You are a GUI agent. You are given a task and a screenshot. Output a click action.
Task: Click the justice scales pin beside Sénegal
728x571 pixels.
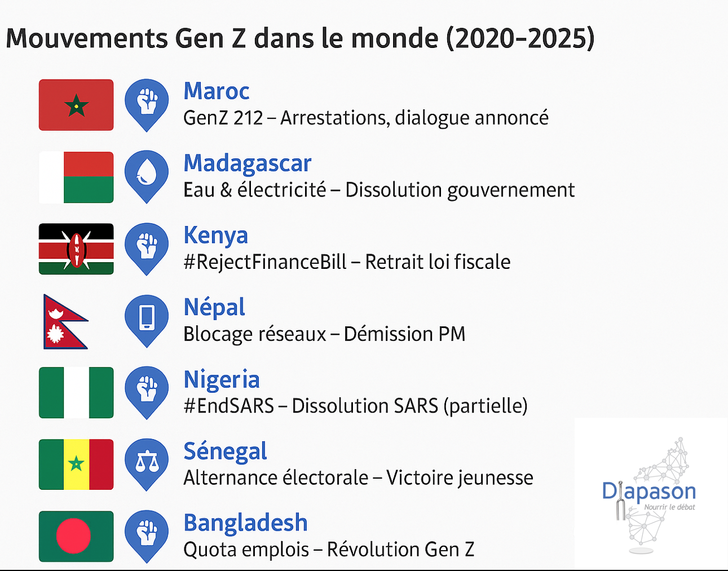click(x=147, y=462)
